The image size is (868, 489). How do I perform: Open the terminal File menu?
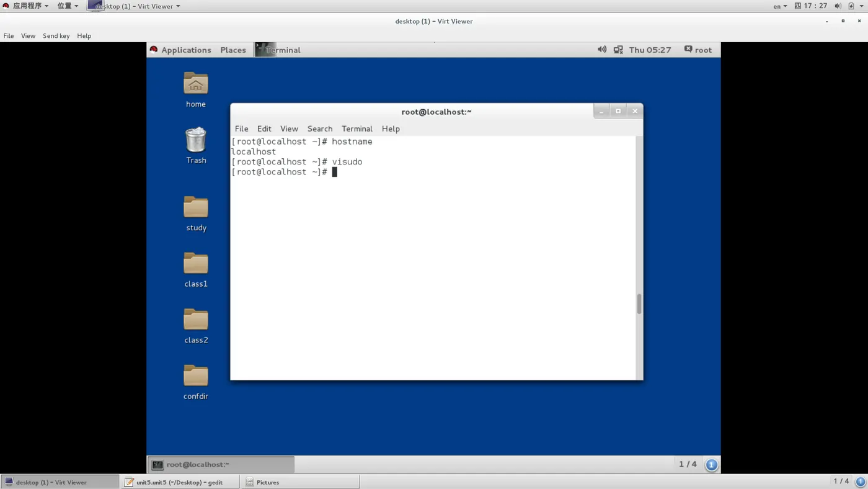tap(241, 128)
